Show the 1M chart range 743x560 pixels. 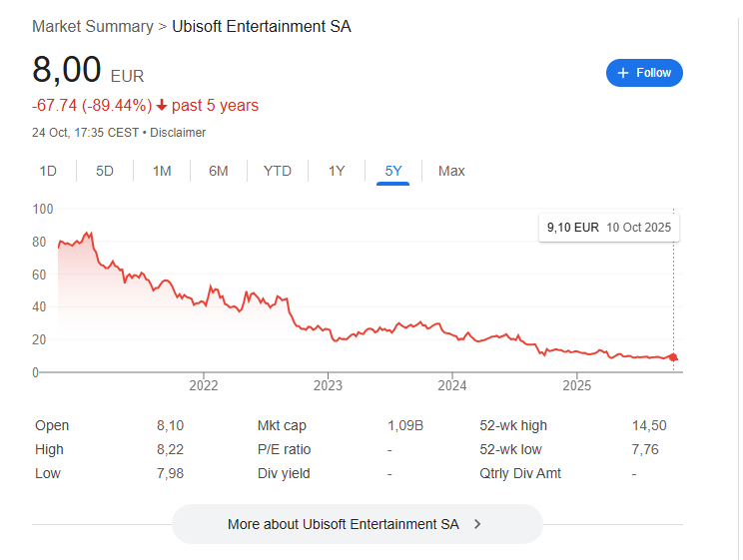coord(162,171)
